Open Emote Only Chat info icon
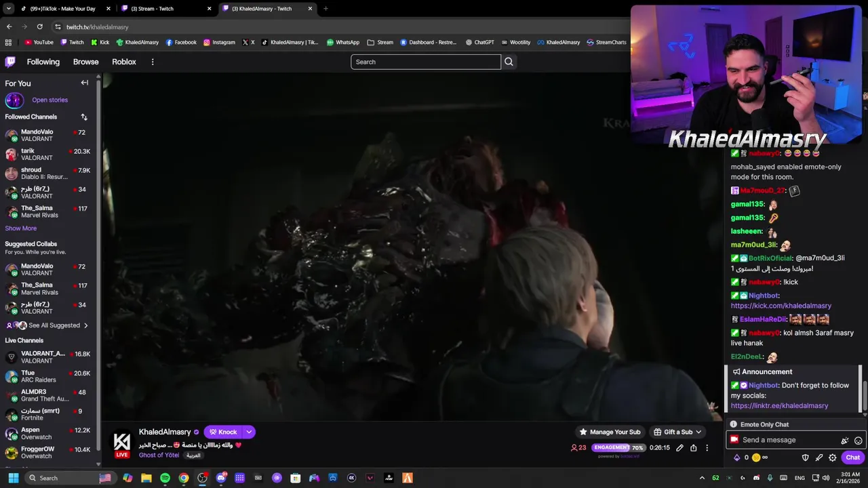The width and height of the screenshot is (868, 488). pos(733,424)
